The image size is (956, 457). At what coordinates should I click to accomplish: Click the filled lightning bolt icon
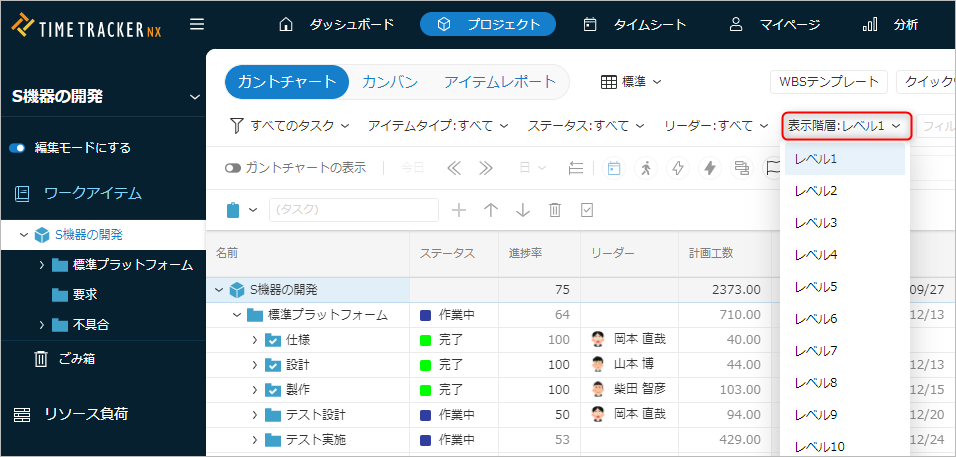coord(710,168)
